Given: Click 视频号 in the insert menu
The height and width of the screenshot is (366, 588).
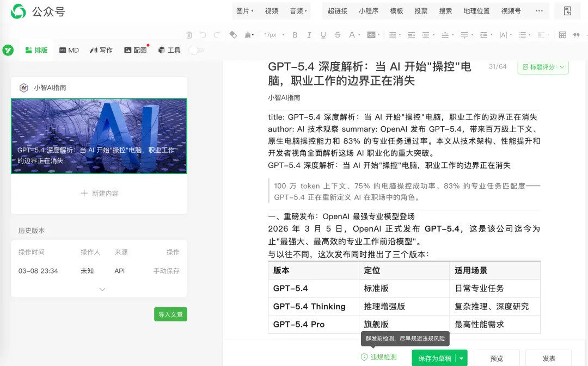Looking at the screenshot, I should click(511, 11).
